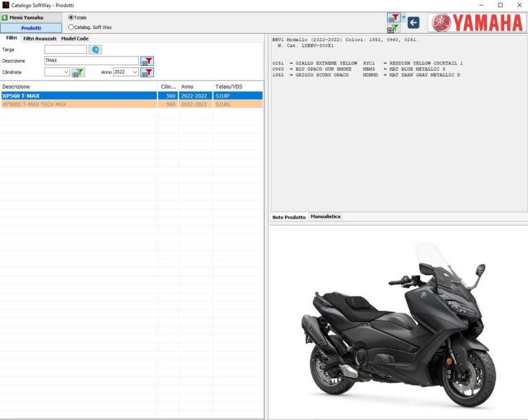The image size is (528, 420).
Task: Click the green filter icon beside Cilindrata
Action: tap(78, 72)
